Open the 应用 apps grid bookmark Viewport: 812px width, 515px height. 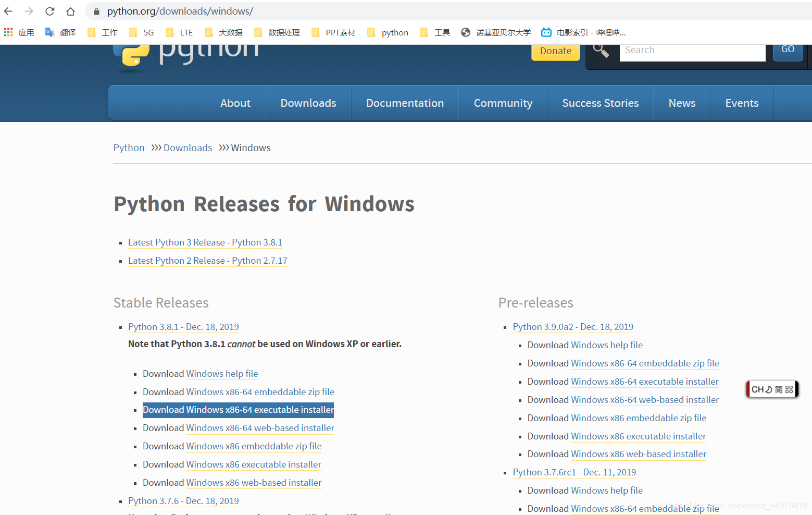click(19, 32)
